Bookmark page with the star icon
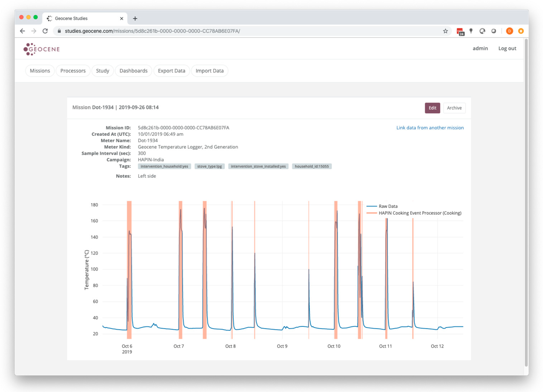 point(445,31)
